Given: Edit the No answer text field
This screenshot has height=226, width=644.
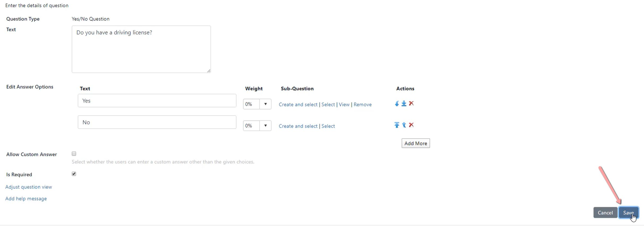Looking at the screenshot, I should click(x=157, y=122).
